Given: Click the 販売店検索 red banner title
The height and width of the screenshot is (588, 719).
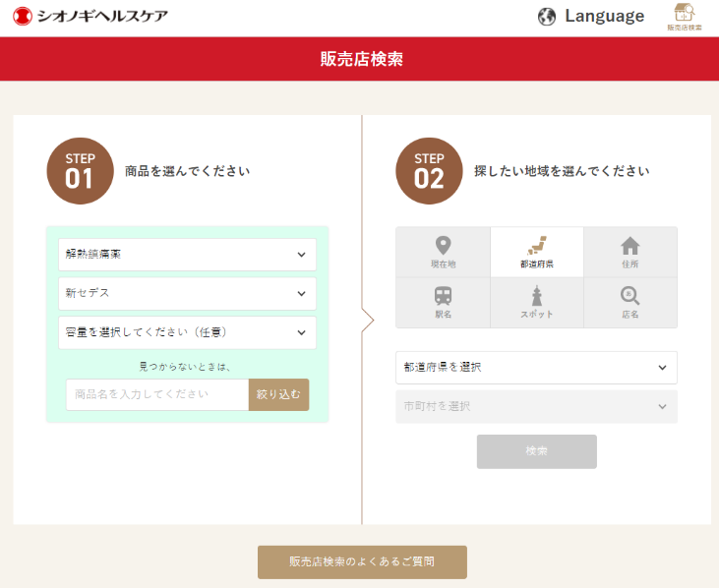Looking at the screenshot, I should click(x=362, y=59).
